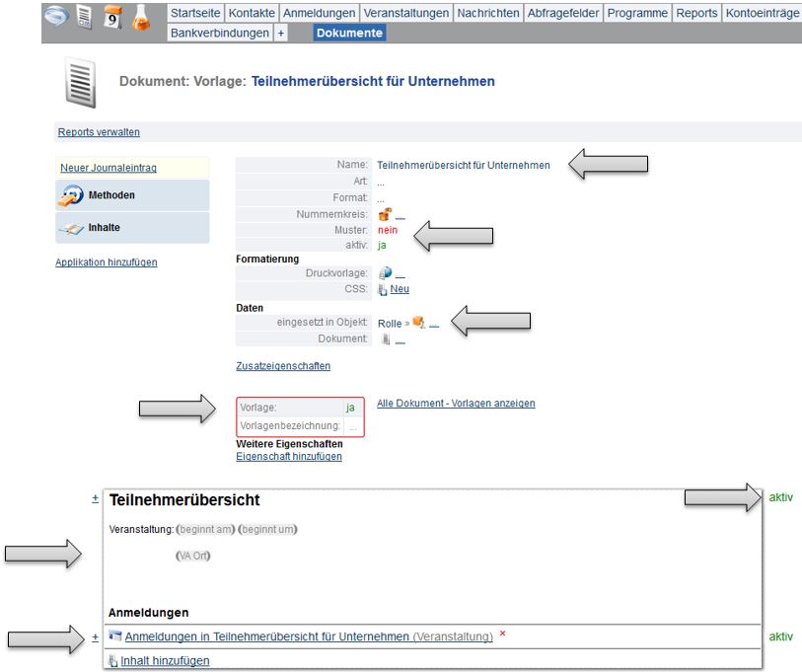Expand the Teilnehmerübersicht section with plus-minus
802x672 pixels.
[x=96, y=500]
